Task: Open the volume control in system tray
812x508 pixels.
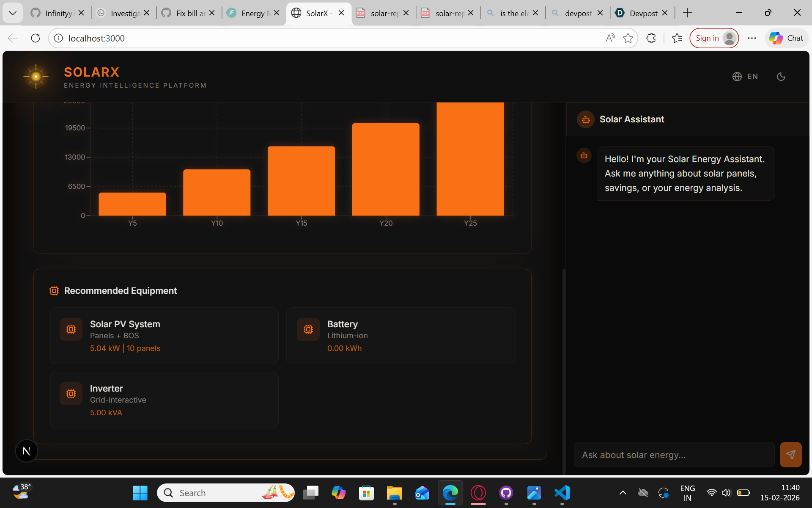Action: pos(726,493)
